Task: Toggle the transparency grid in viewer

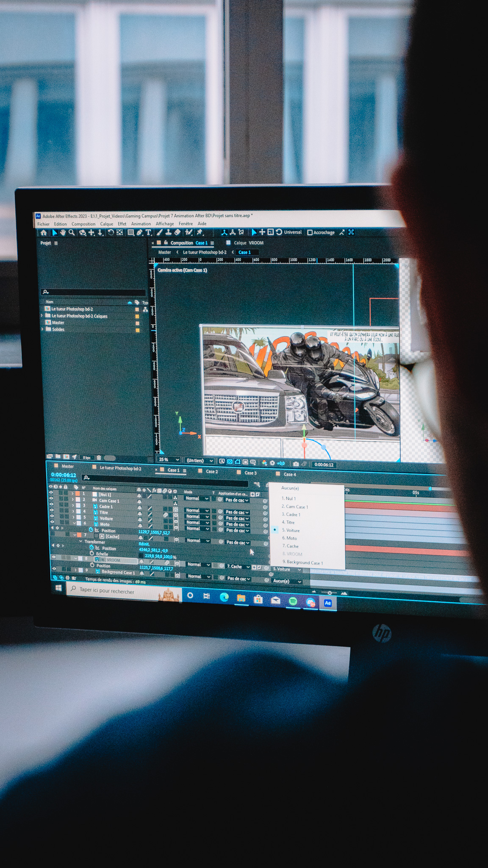Action: tap(230, 462)
